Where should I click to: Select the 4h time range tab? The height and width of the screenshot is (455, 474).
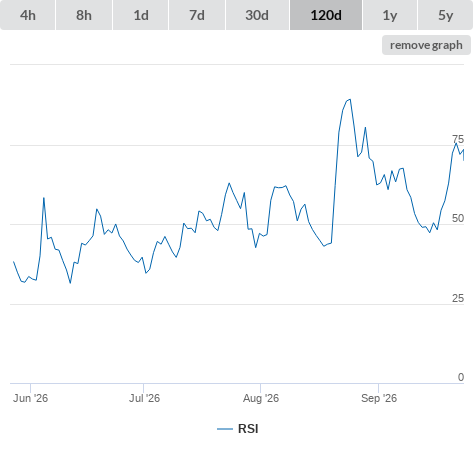28,15
